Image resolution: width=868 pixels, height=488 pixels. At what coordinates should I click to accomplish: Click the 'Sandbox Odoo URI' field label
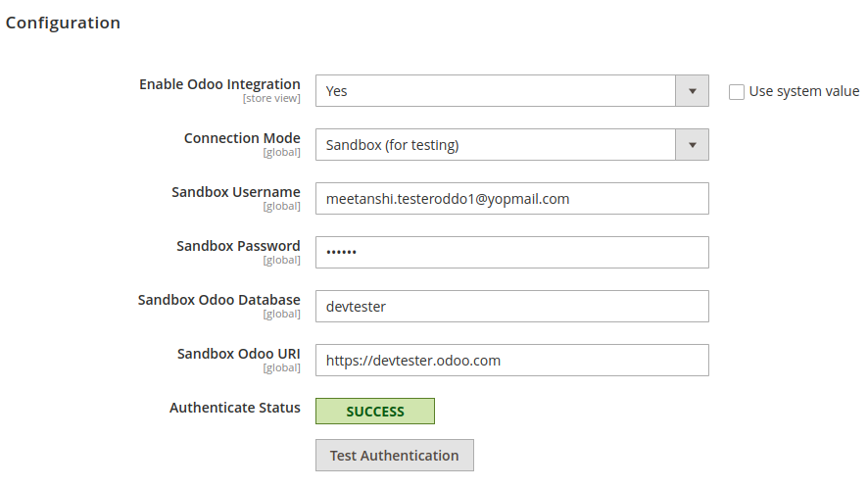[x=239, y=354]
